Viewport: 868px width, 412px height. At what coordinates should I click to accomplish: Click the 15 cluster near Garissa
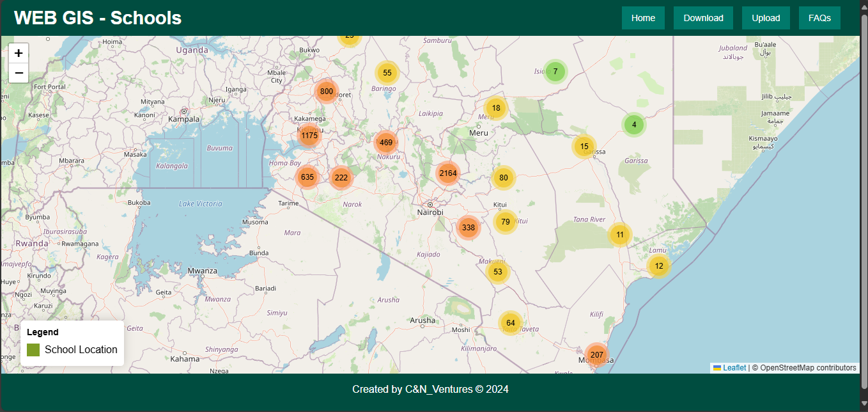584,147
